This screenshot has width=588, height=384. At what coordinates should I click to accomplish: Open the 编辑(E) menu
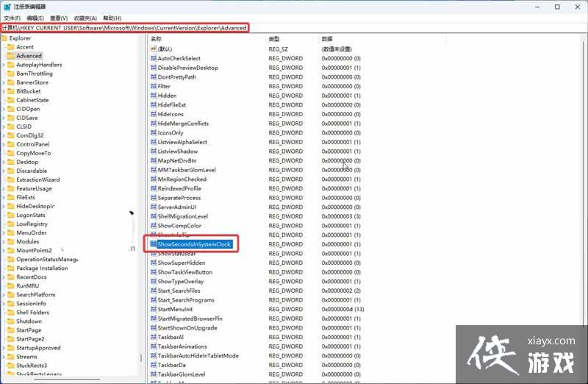click(x=35, y=18)
